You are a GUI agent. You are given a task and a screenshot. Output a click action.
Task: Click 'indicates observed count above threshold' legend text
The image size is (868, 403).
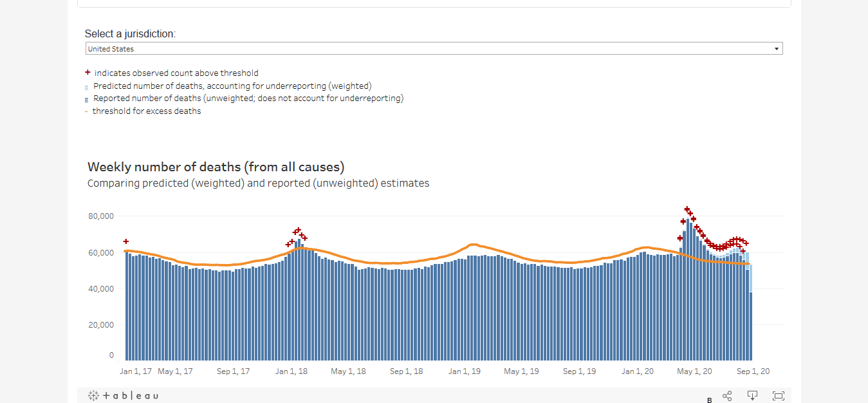coord(176,73)
